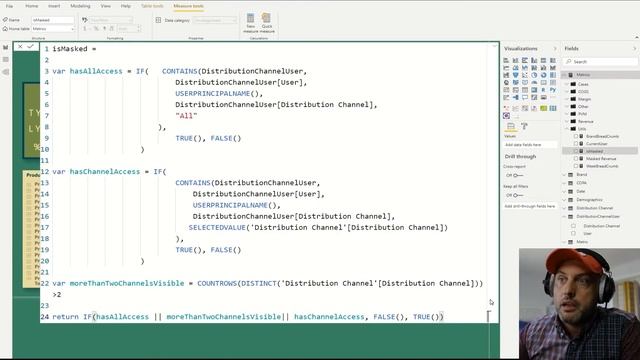This screenshot has width=640, height=360.
Task: Select the decomposition tree visual
Action: tap(516, 97)
